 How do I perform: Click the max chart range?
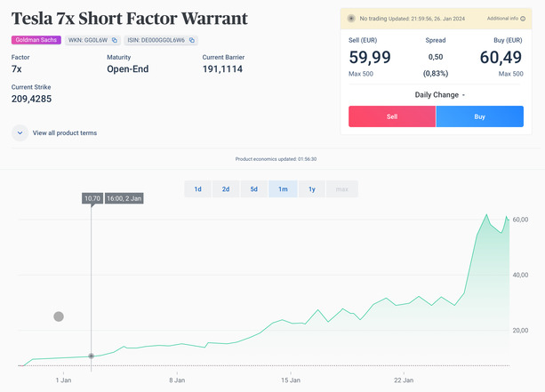[x=341, y=188]
